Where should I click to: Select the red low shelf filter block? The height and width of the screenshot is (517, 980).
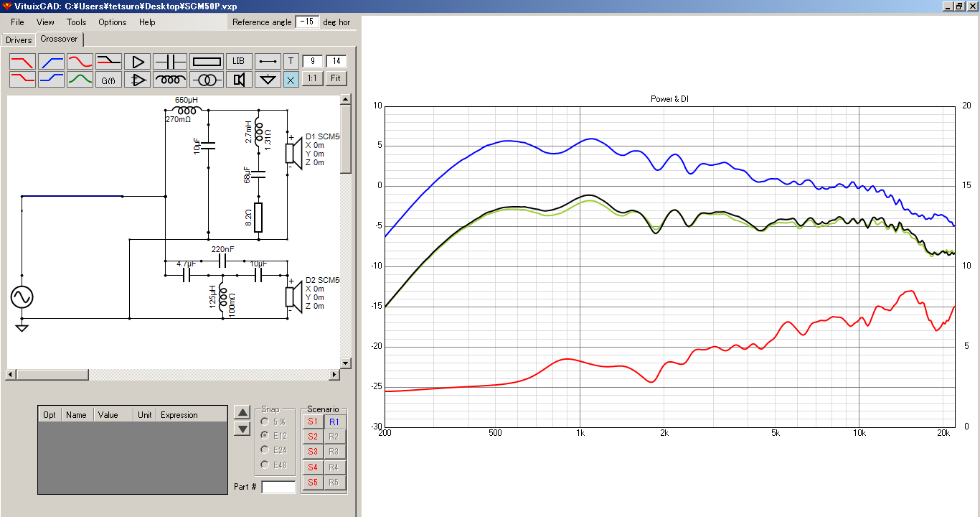(x=22, y=79)
